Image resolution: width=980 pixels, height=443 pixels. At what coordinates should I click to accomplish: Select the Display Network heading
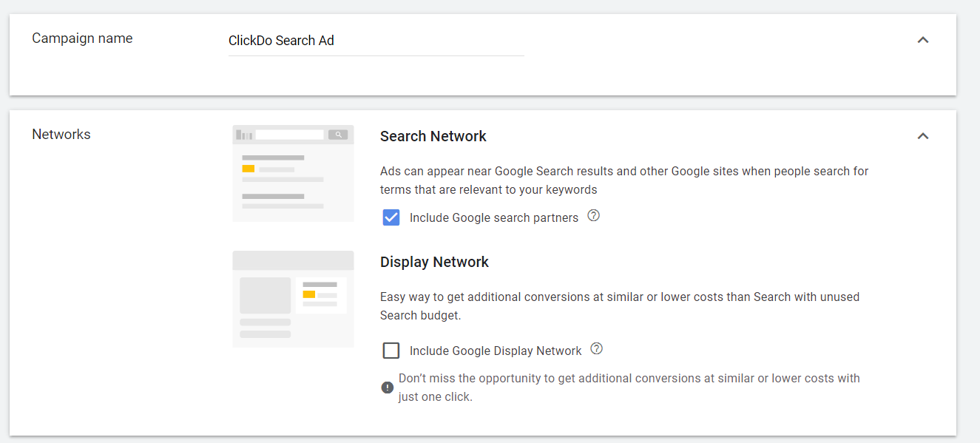[434, 262]
